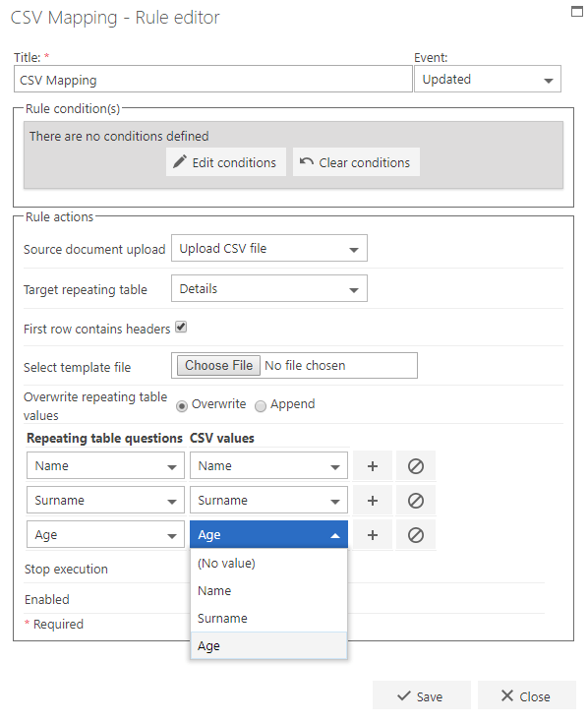Viewport: 588px width, 723px height.
Task: Open the Surname CSV values dropdown
Action: 268,501
